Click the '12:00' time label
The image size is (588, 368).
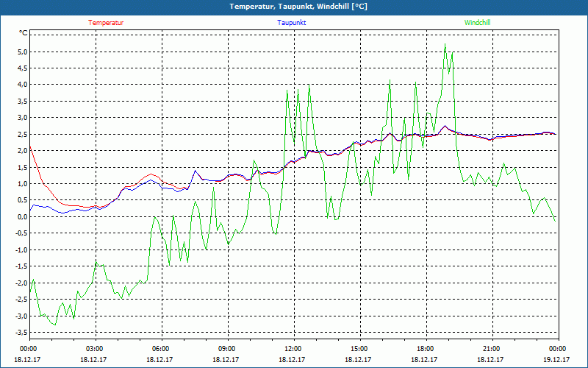294,349
